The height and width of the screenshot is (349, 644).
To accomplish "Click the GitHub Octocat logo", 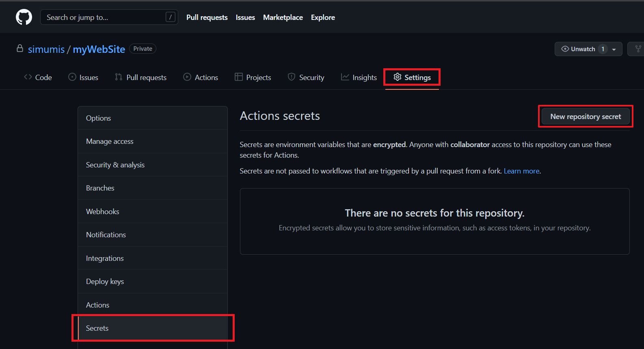I will click(x=24, y=17).
